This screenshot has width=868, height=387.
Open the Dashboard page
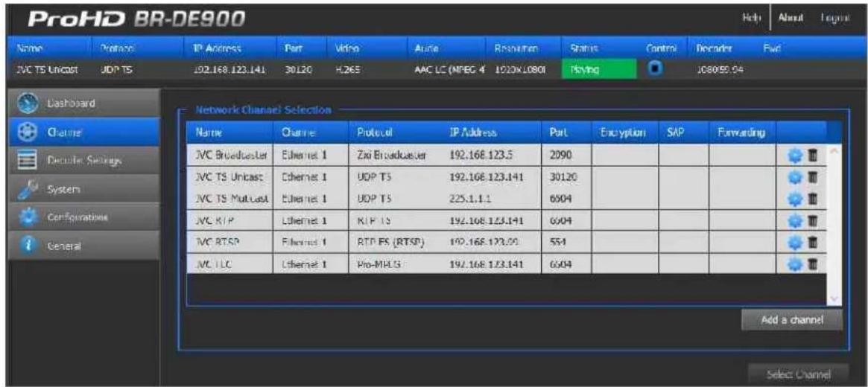coord(84,103)
